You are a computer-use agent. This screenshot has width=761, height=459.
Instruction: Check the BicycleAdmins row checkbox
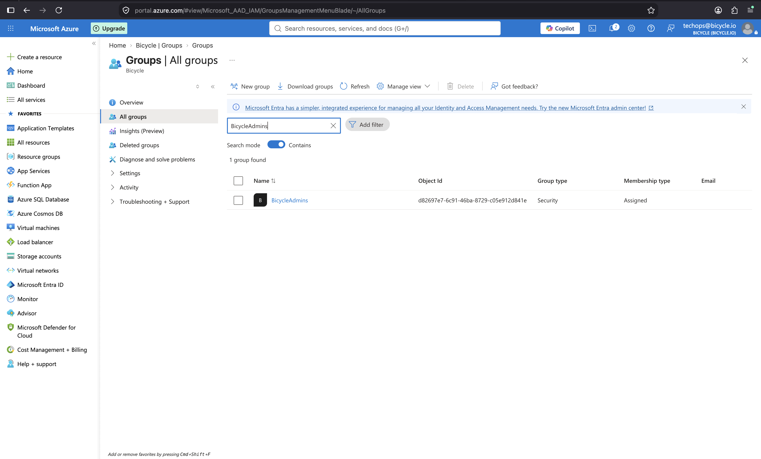(x=238, y=200)
